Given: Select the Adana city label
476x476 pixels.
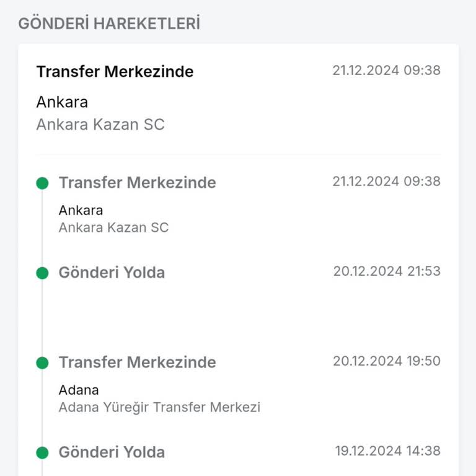Looking at the screenshot, I should coord(79,390).
